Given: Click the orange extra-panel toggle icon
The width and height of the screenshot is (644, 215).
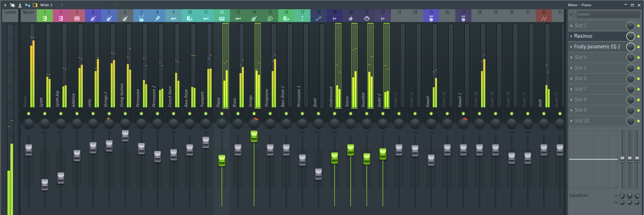Looking at the screenshot, I should click(x=35, y=5).
